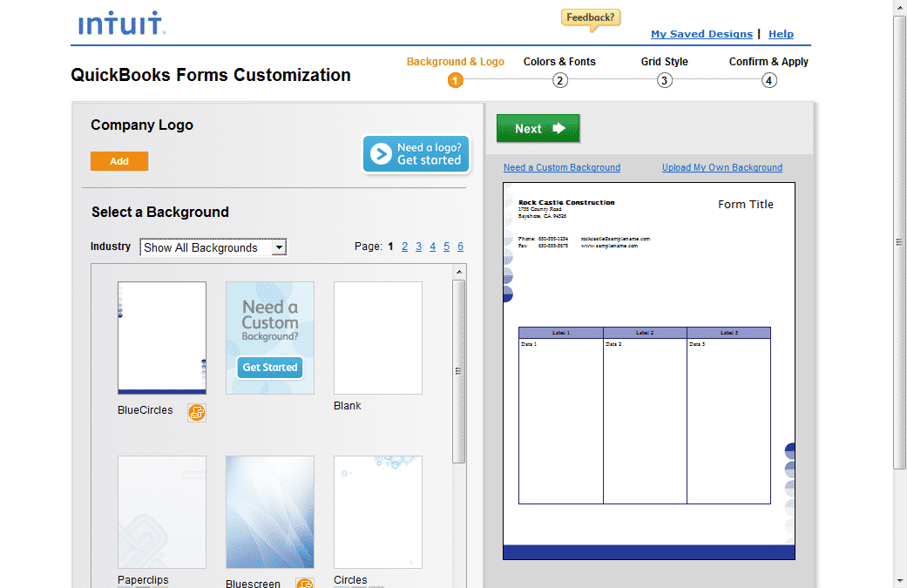This screenshot has height=588, width=907.
Task: Select the Blank background thumbnail
Action: [x=378, y=338]
